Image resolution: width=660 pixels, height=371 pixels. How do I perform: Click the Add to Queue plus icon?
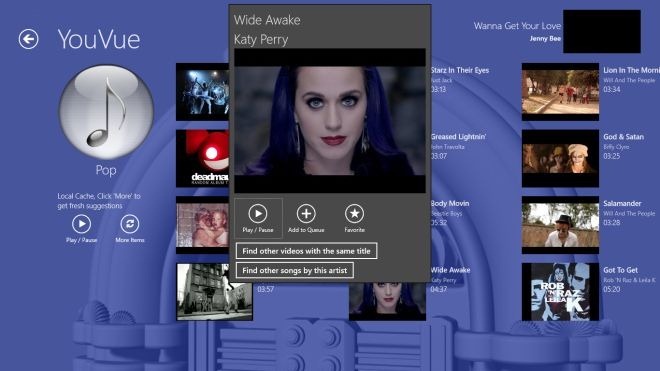pyautogui.click(x=306, y=214)
